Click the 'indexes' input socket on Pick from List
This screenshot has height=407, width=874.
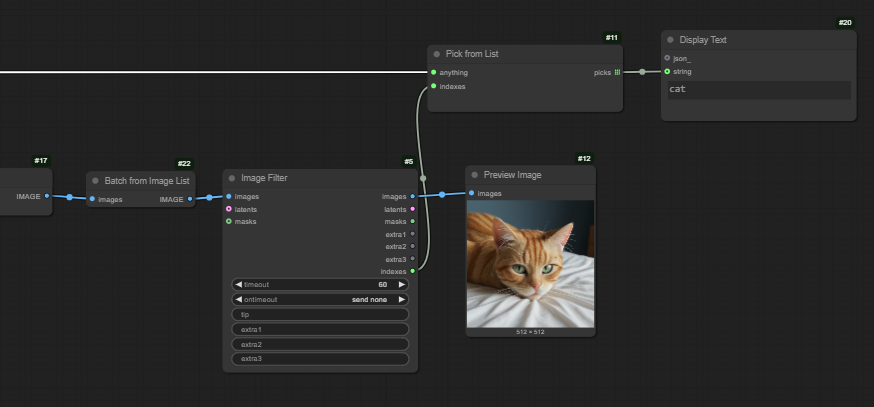[434, 86]
